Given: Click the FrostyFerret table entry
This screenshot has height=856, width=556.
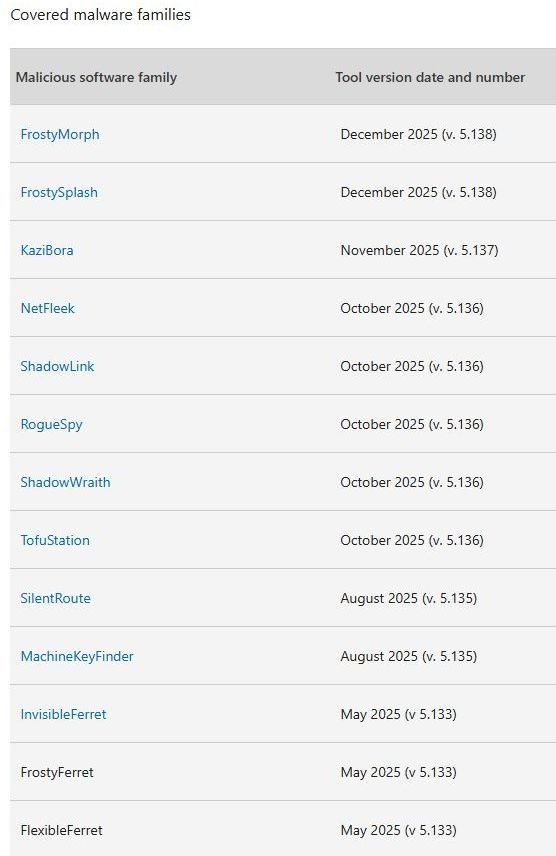Looking at the screenshot, I should coord(57,772).
